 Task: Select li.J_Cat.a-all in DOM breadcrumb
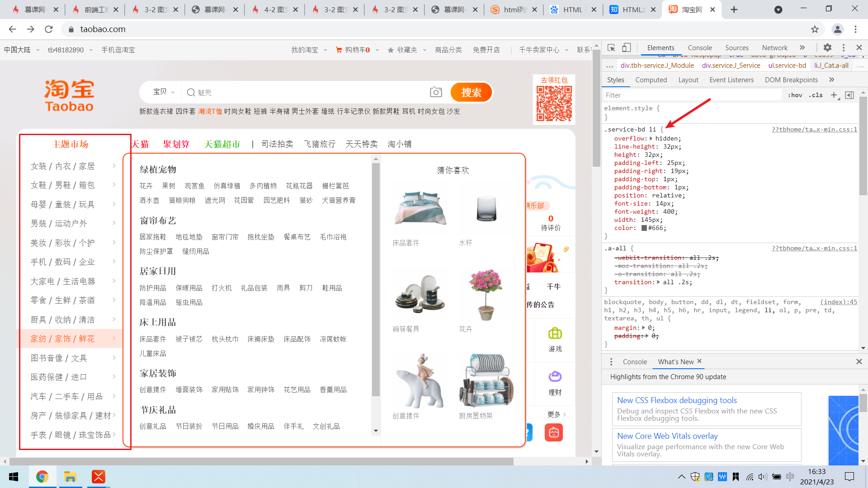tap(831, 66)
